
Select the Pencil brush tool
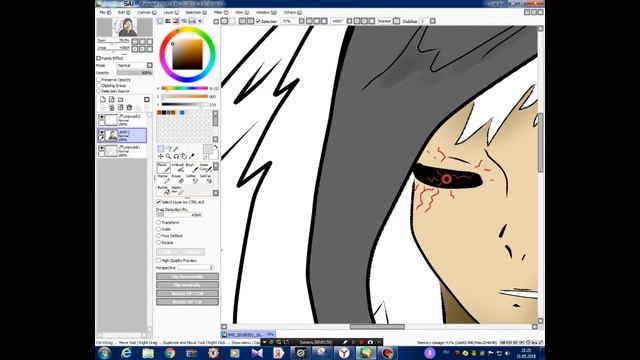pyautogui.click(x=163, y=167)
